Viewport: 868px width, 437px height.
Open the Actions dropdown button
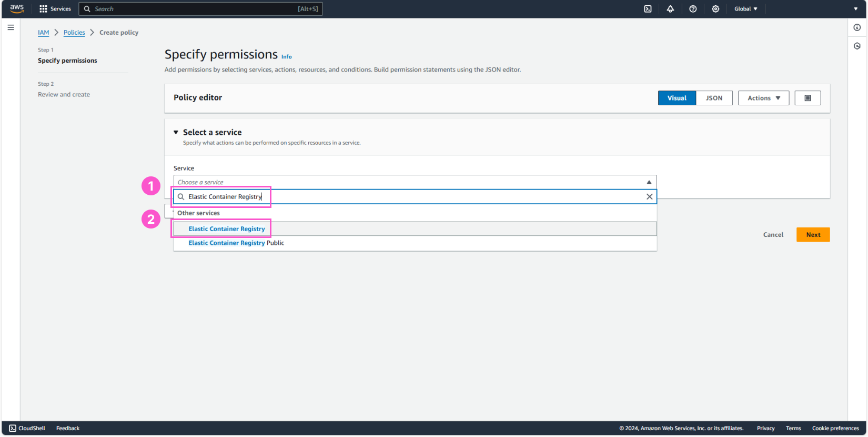763,98
